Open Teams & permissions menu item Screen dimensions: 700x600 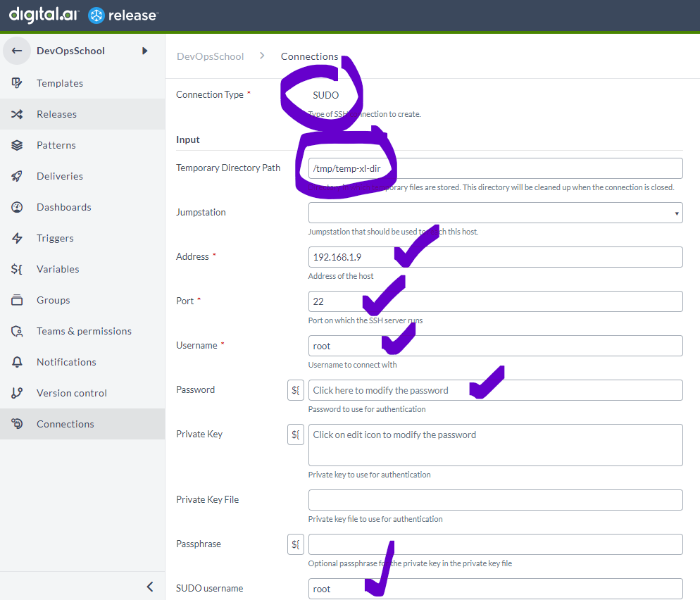pos(83,331)
